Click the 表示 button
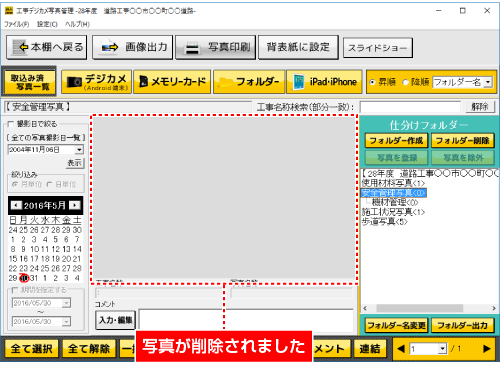 click(x=74, y=163)
